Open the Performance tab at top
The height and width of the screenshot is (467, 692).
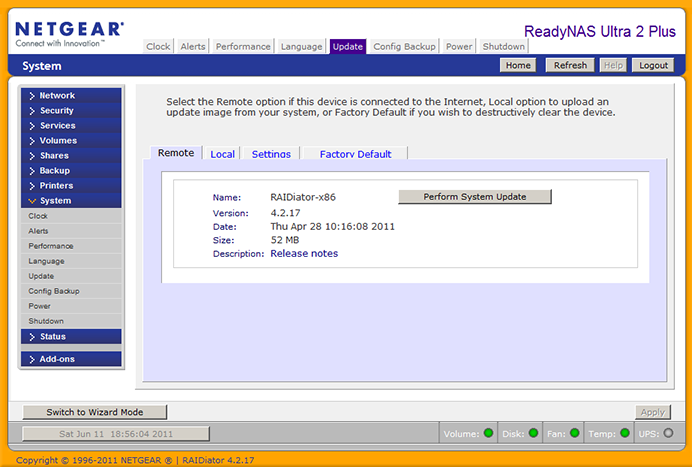click(x=243, y=46)
